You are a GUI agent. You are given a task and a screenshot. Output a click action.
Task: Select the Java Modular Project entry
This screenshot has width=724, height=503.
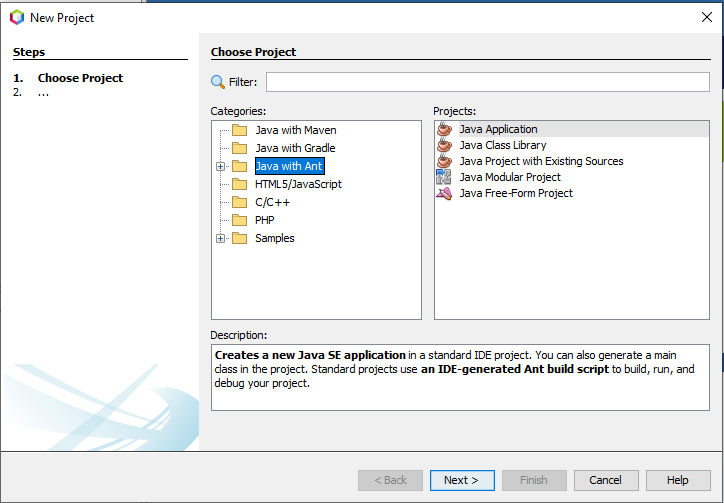(x=509, y=177)
